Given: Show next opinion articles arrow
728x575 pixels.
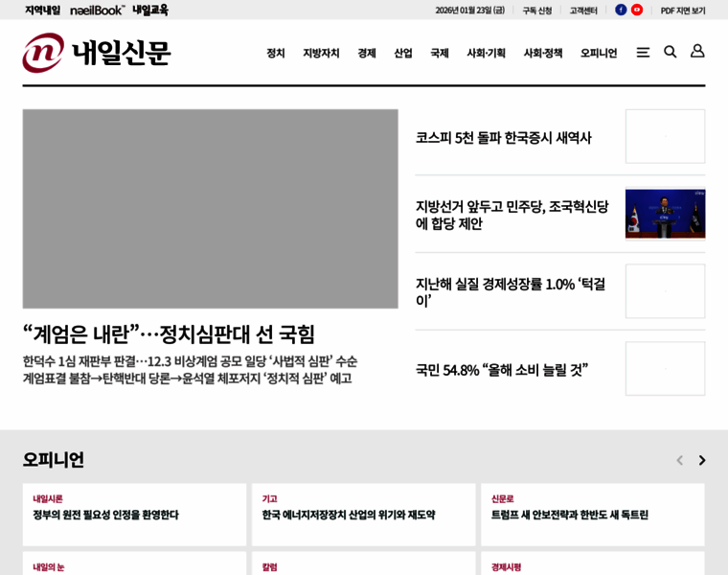Looking at the screenshot, I should pyautogui.click(x=701, y=461).
